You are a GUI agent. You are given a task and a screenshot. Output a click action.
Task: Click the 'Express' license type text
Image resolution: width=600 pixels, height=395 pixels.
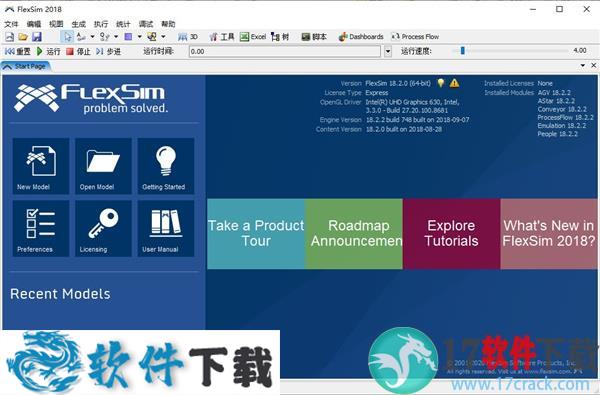tap(377, 93)
